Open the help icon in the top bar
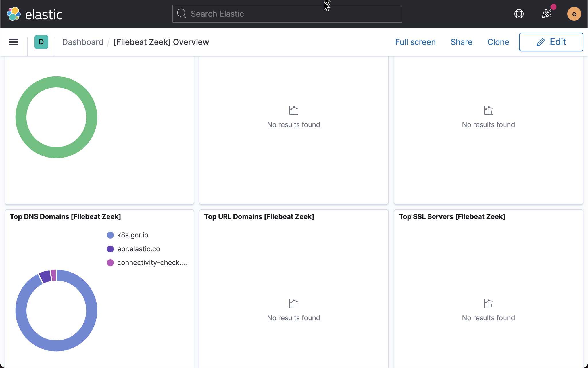Image resolution: width=588 pixels, height=368 pixels. [x=518, y=14]
